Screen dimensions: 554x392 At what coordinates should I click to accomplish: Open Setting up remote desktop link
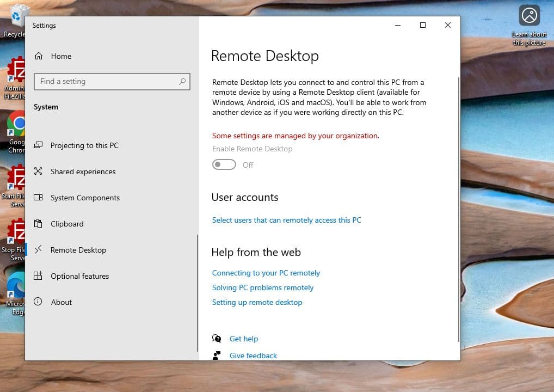[x=257, y=302]
